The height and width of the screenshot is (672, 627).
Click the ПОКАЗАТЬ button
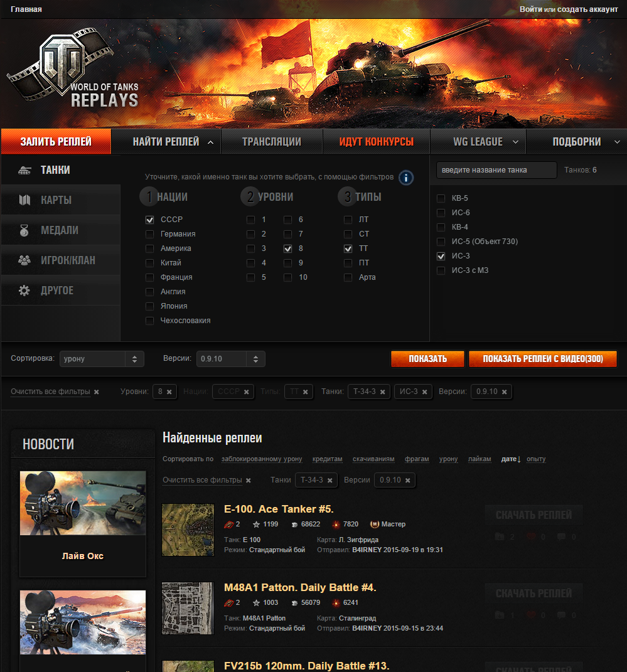(x=427, y=359)
